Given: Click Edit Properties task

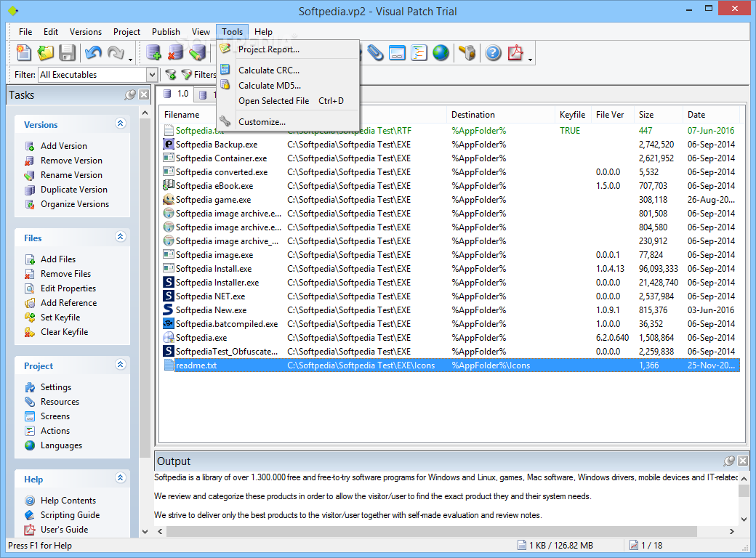Looking at the screenshot, I should point(61,288).
